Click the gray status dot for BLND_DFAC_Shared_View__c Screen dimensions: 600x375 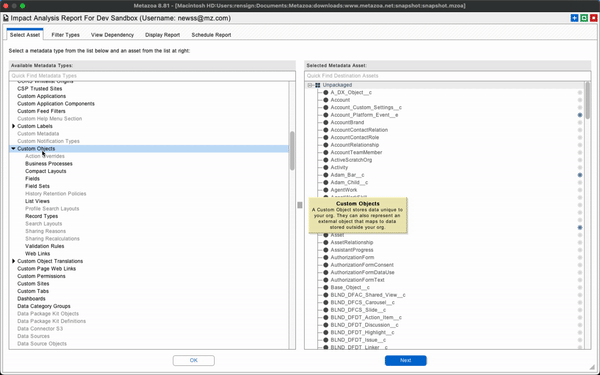[x=580, y=295]
